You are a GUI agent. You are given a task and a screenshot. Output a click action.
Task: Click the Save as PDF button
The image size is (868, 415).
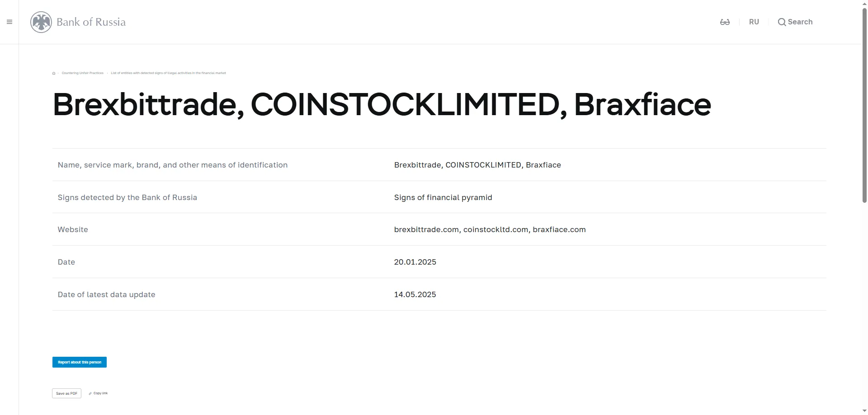click(x=67, y=393)
